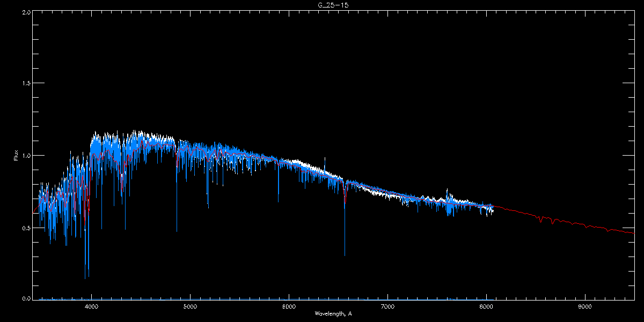Click the deep absorption line near 6560
Viewport: 644px width, 322px height.
pyautogui.click(x=345, y=220)
